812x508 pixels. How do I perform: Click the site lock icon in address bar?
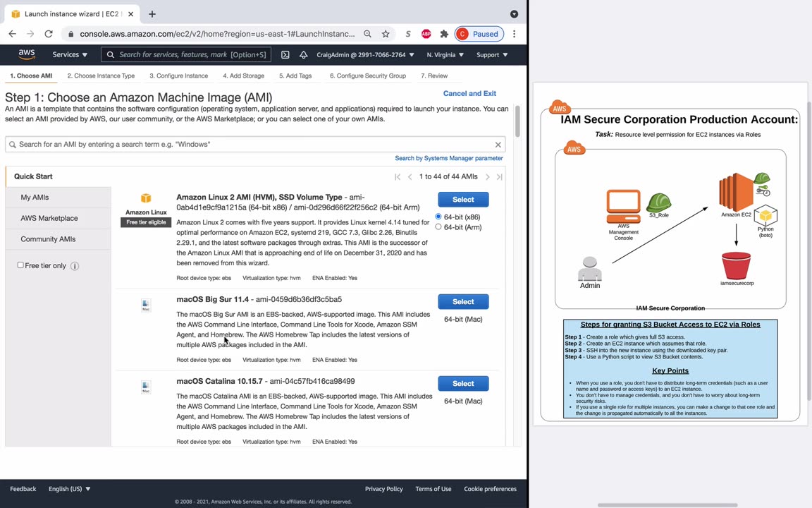pos(70,34)
